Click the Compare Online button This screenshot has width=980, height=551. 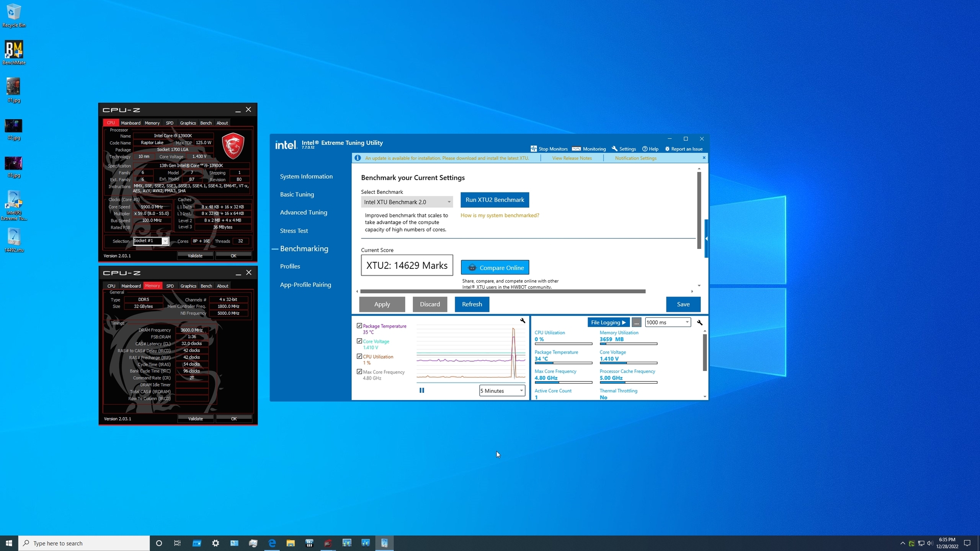coord(495,268)
